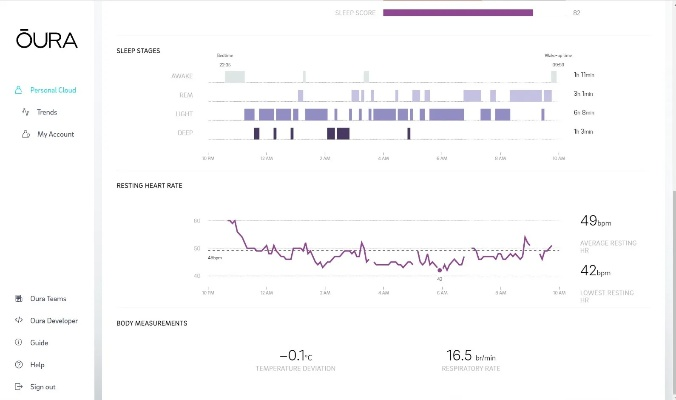
Task: Click the lowest heart rate point marker
Action: tap(440, 269)
